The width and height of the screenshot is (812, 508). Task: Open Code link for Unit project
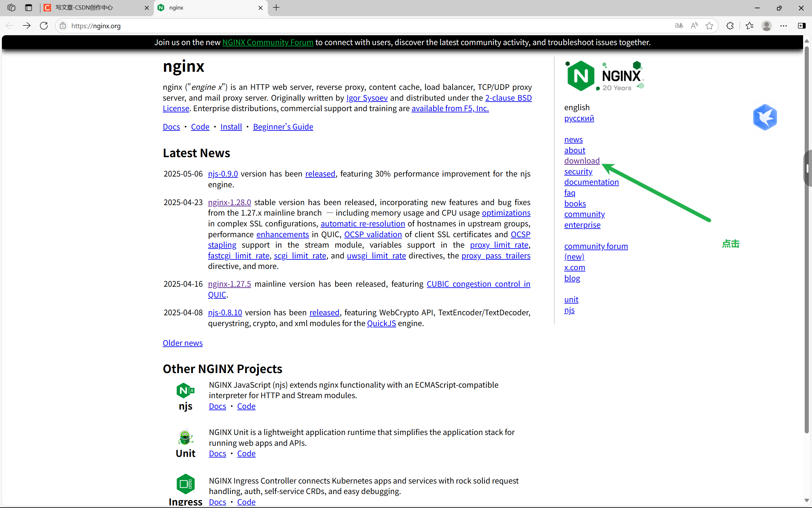246,454
